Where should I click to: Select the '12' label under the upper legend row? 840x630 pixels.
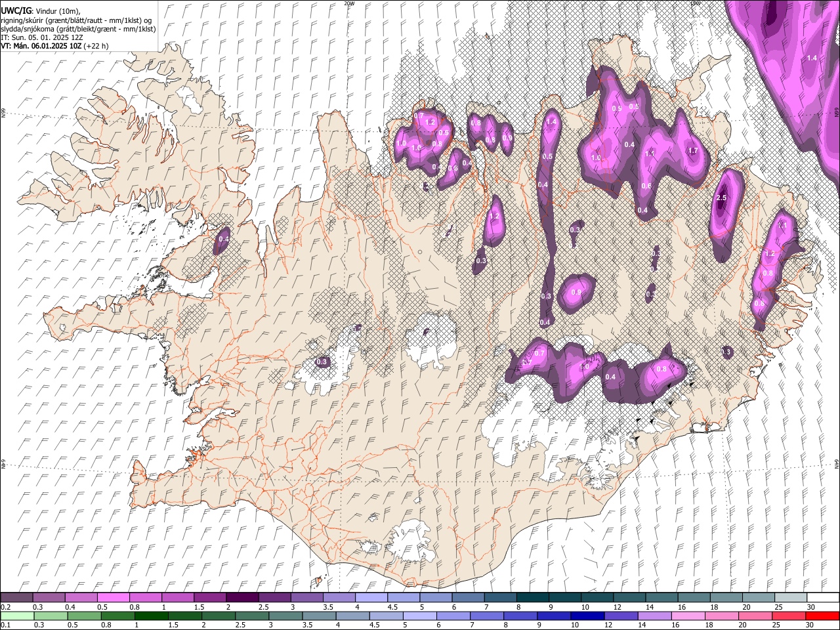point(617,607)
